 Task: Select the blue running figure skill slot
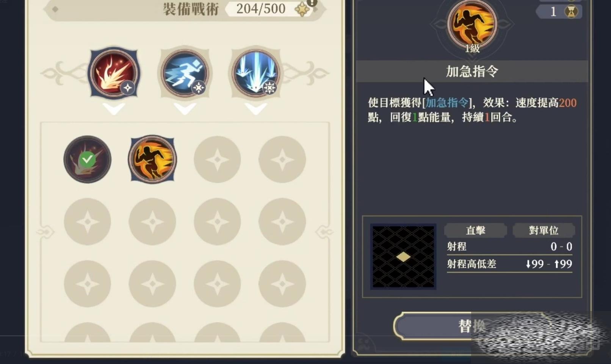(x=185, y=73)
